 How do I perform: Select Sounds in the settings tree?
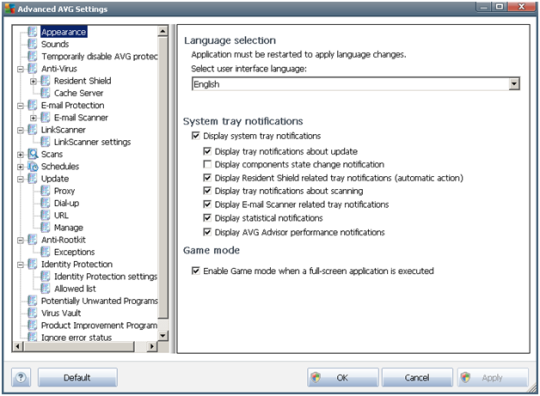(x=55, y=44)
